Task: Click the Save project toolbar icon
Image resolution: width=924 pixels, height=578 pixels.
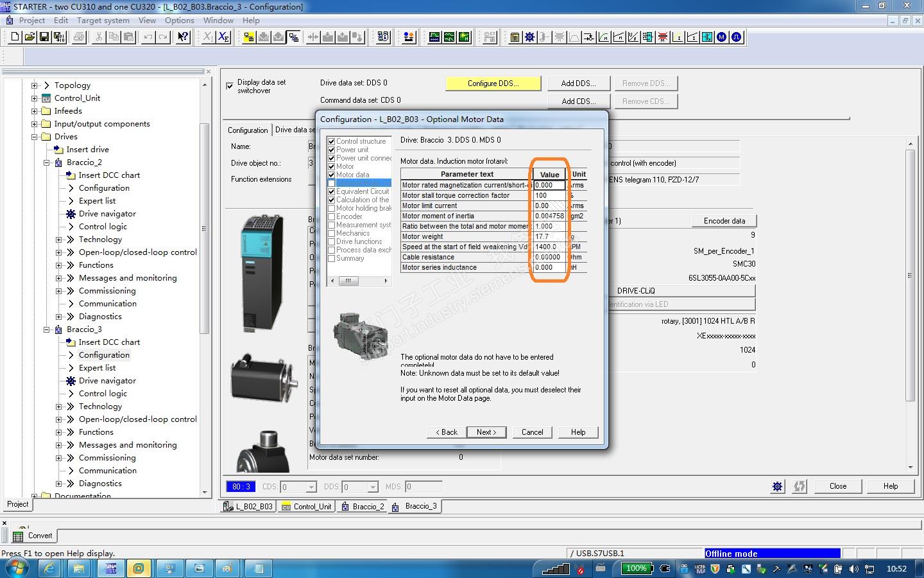Action: [x=44, y=37]
